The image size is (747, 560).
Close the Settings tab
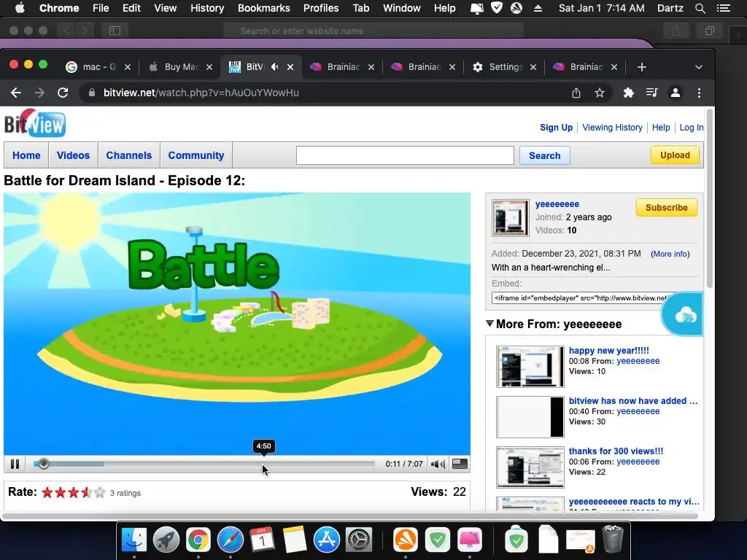(533, 67)
